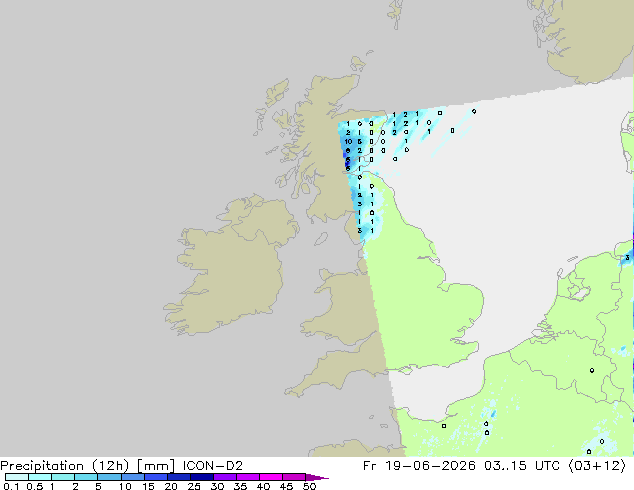Click the 'ICON-D2' model label
The image size is (634, 490).
click(x=213, y=466)
